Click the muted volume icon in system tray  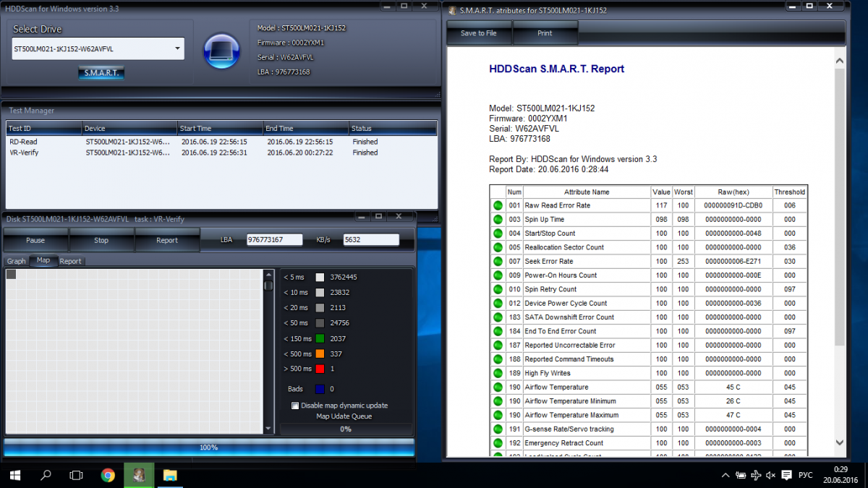(770, 475)
